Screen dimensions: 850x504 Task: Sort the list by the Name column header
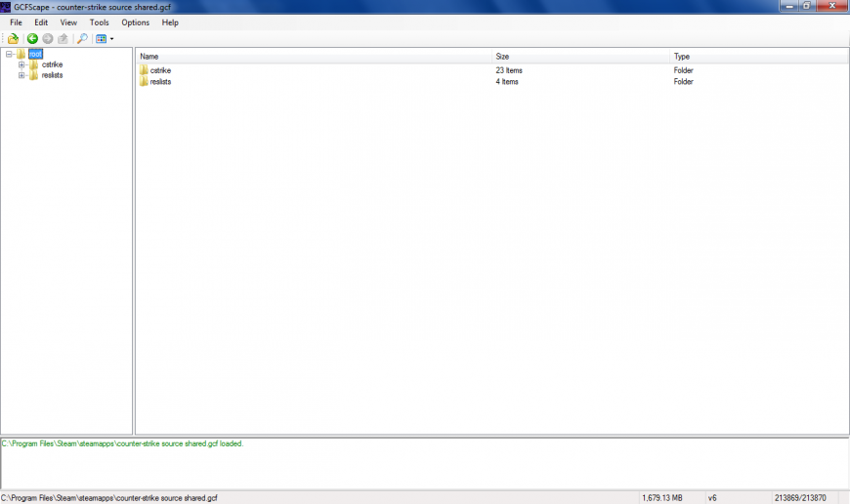click(x=313, y=57)
